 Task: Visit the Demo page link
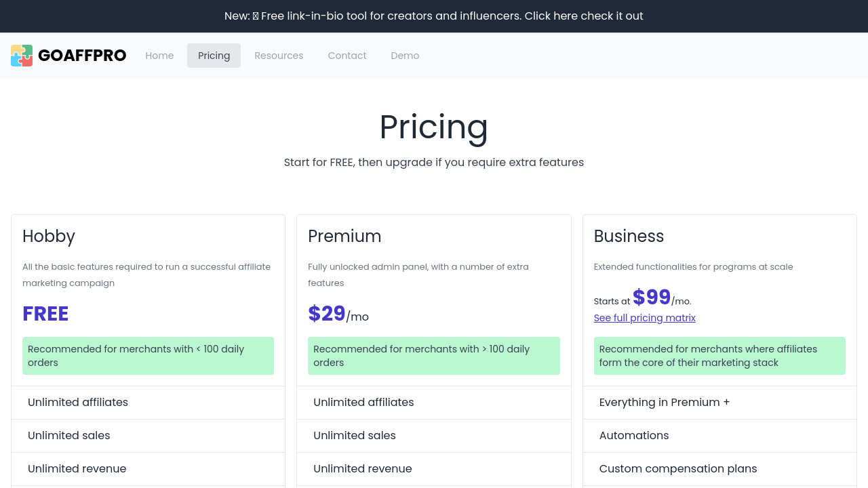tap(405, 56)
